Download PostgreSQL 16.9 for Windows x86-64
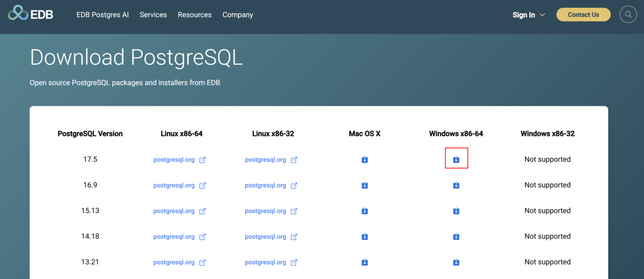This screenshot has height=279, width=644. click(x=456, y=185)
